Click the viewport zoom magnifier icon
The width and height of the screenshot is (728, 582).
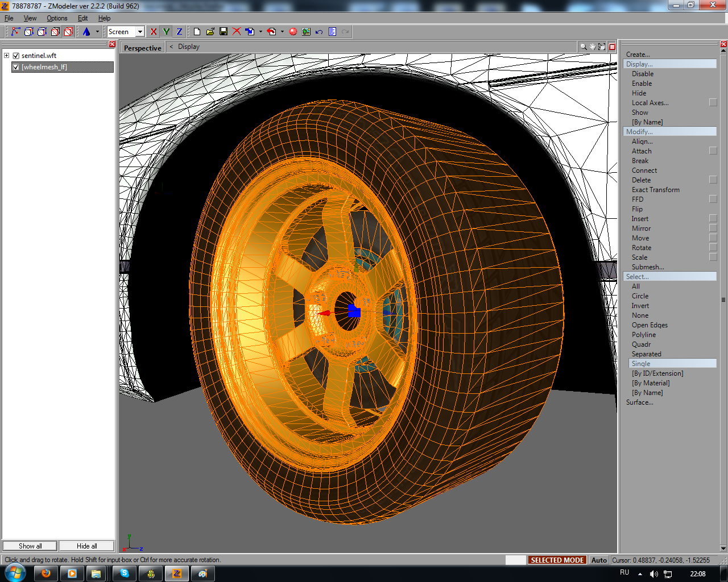(x=583, y=47)
